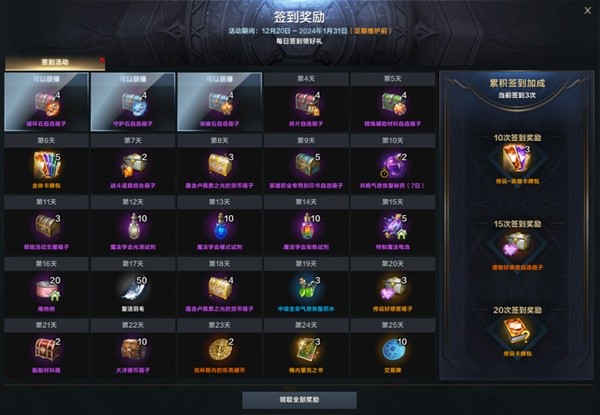
Task: Select the Day 23 gold coin icon
Action: pyautogui.click(x=220, y=350)
